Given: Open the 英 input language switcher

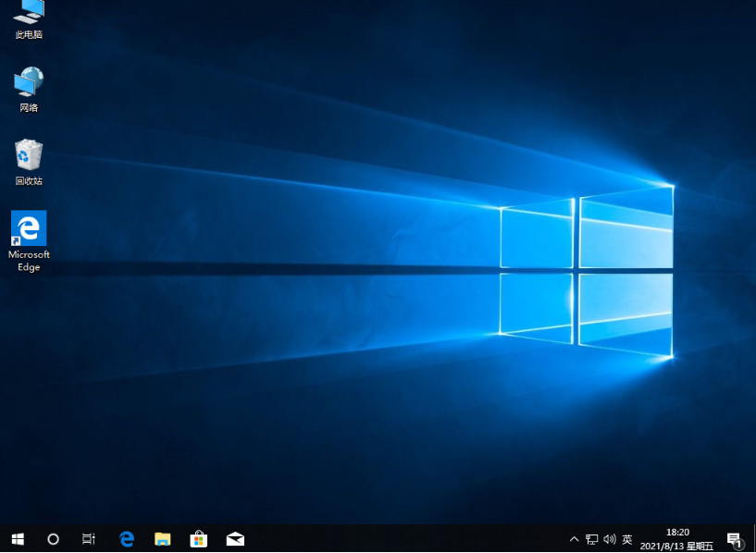Looking at the screenshot, I should click(x=626, y=539).
